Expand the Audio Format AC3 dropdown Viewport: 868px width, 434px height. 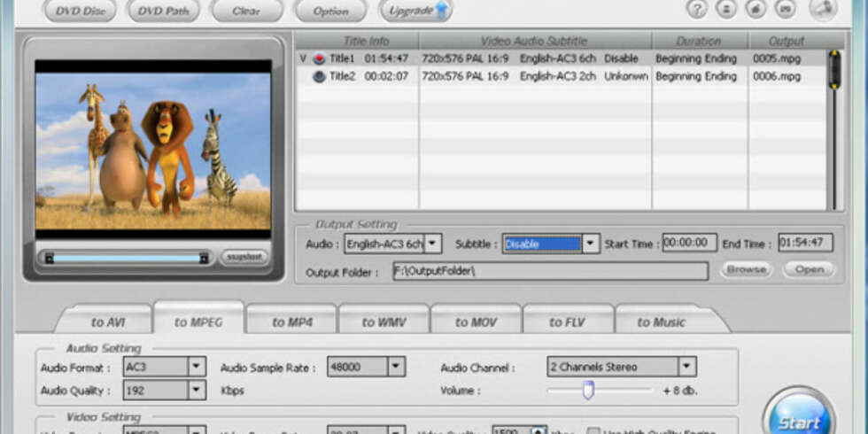click(196, 367)
